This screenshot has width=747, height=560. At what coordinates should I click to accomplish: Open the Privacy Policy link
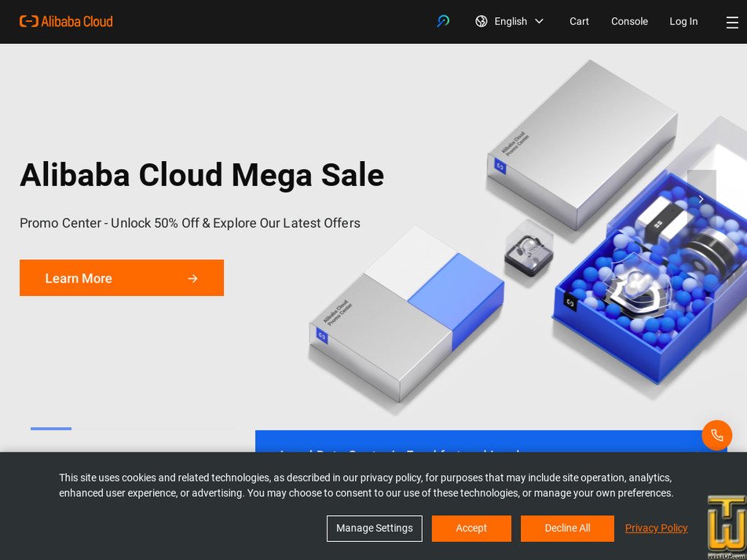coord(656,528)
